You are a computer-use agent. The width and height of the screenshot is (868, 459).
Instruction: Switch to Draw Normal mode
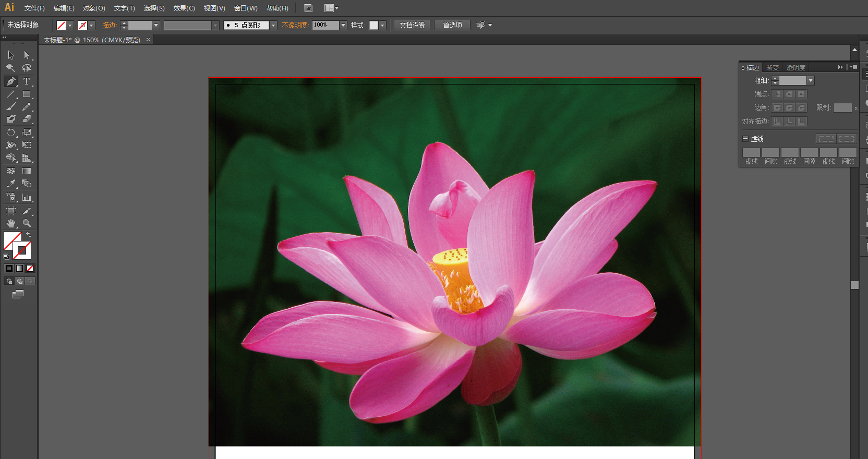point(9,281)
